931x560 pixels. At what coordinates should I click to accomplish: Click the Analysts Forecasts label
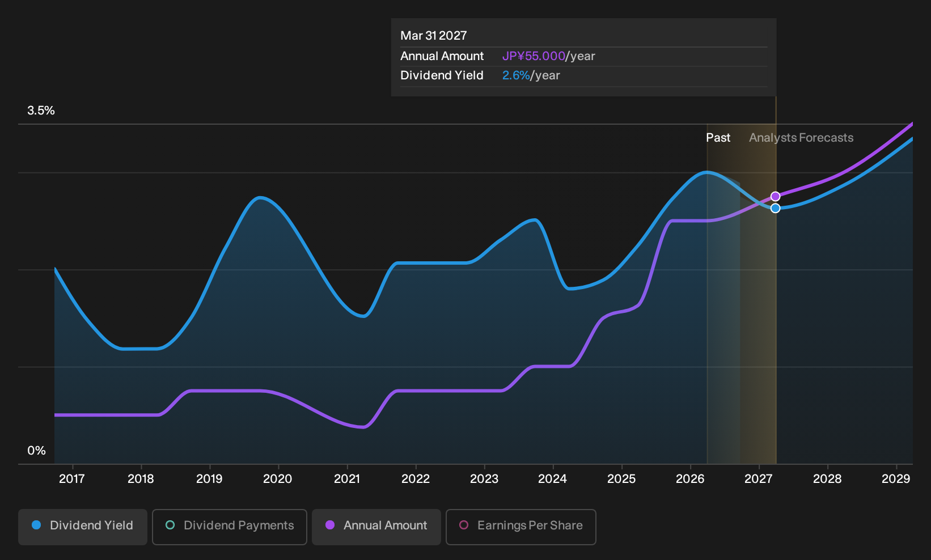(x=801, y=138)
